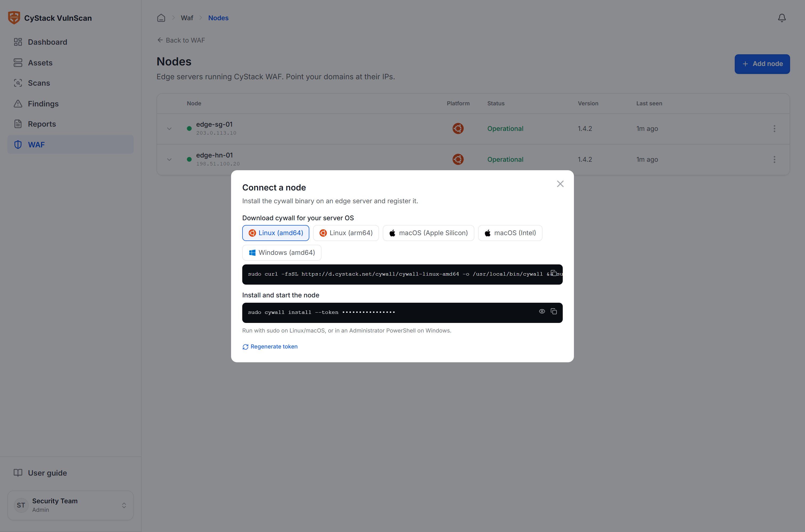
Task: Open Reports in the sidebar
Action: point(70,124)
